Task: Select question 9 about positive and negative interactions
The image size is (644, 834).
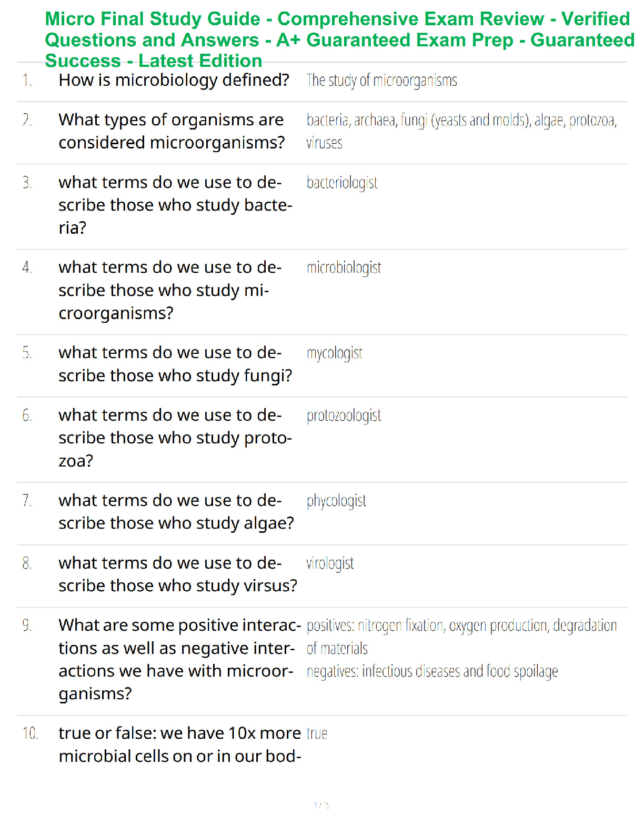Action: 179,659
